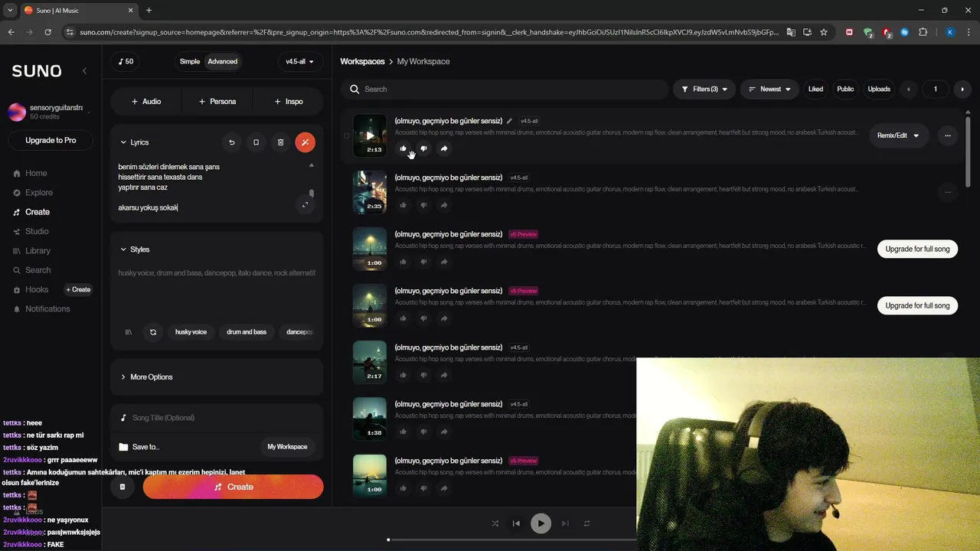The height and width of the screenshot is (551, 980).
Task: Toggle the Public filter
Action: click(845, 89)
